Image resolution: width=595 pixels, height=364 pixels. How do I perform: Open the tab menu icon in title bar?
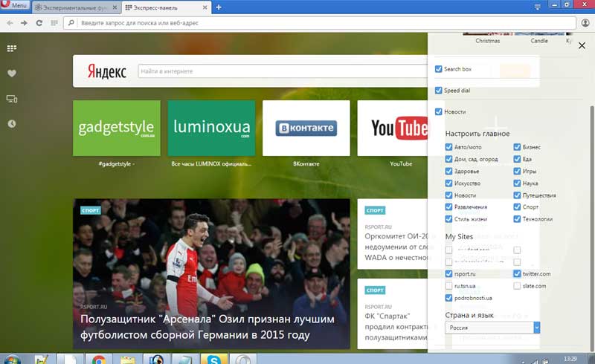(x=537, y=7)
